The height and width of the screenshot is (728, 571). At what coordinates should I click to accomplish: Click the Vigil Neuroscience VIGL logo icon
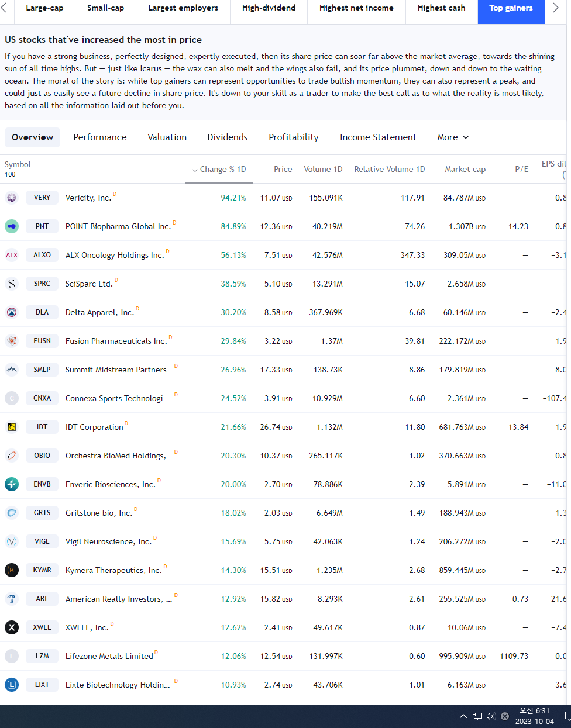[x=12, y=541]
